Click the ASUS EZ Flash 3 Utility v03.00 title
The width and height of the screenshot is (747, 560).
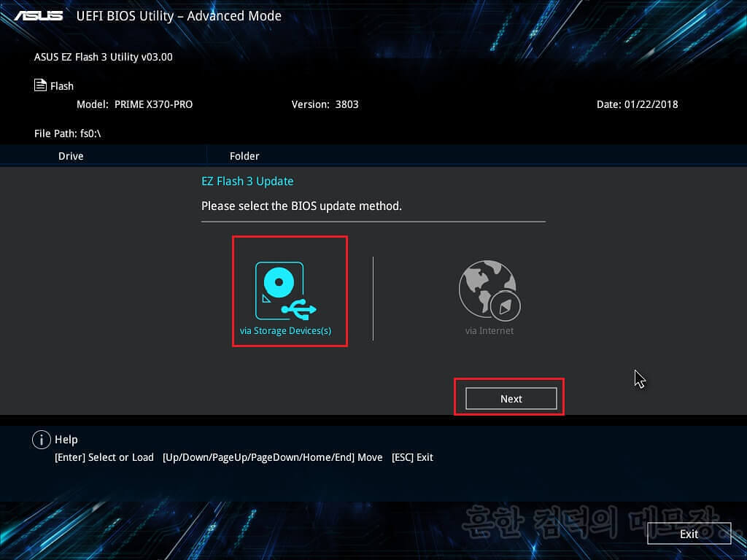tap(104, 57)
